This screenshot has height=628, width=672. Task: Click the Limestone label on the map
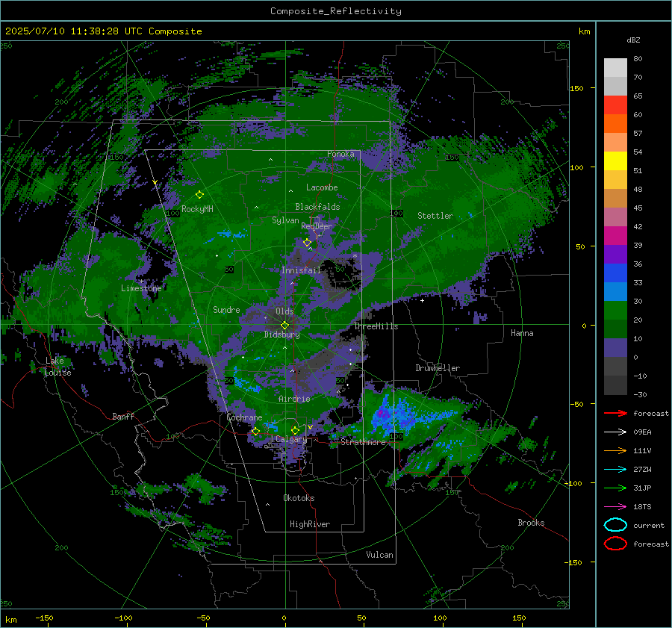pos(141,288)
